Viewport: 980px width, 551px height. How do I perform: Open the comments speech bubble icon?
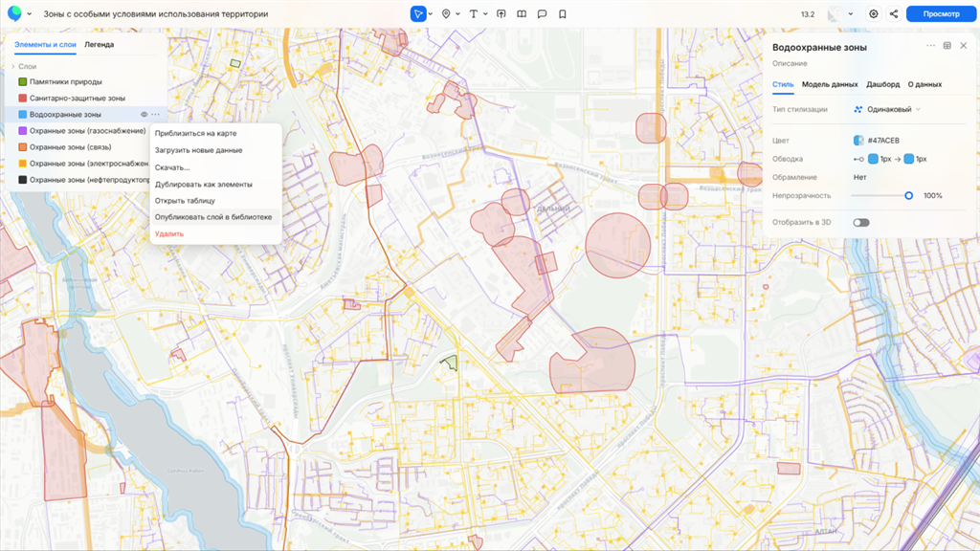pos(542,14)
